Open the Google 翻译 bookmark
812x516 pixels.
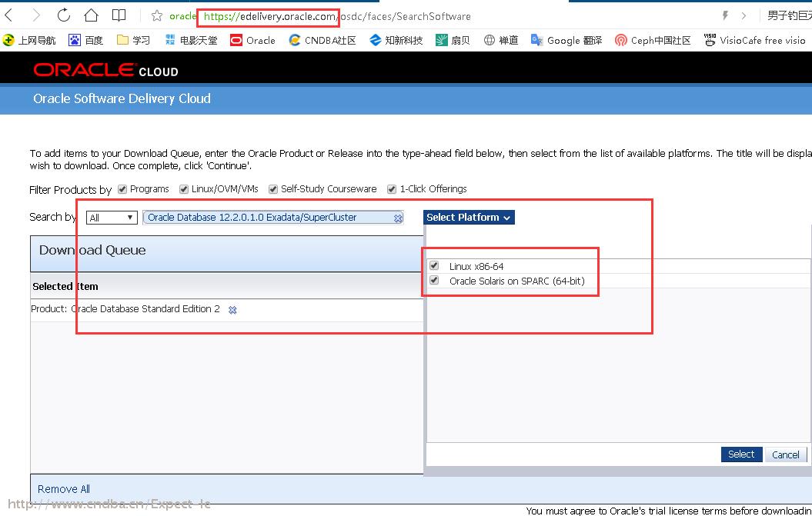tap(566, 40)
